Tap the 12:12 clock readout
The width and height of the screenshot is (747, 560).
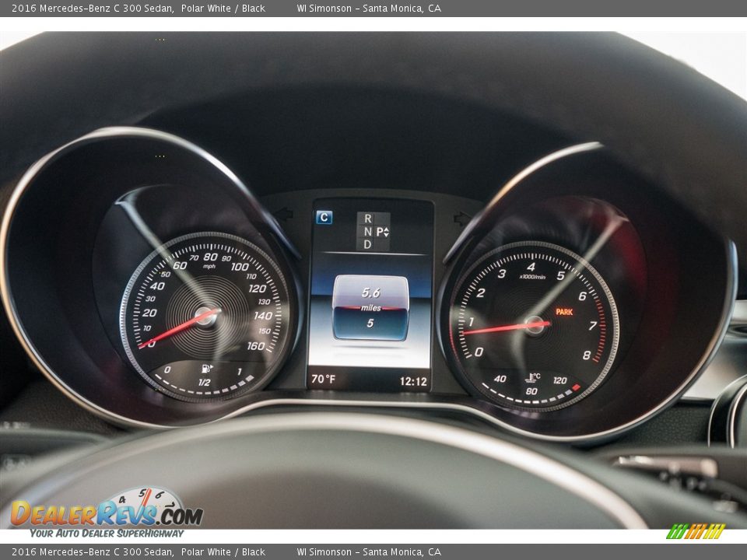pos(412,380)
